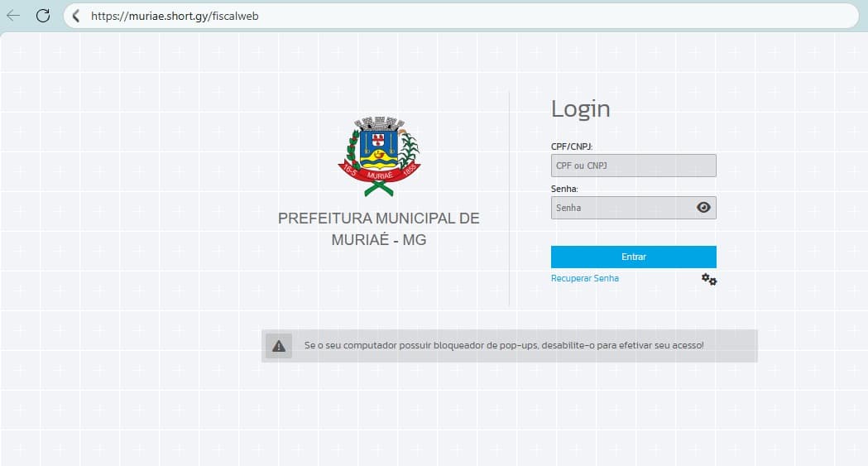Click the warning triangle icon in the notice
This screenshot has height=466, width=868.
[279, 346]
